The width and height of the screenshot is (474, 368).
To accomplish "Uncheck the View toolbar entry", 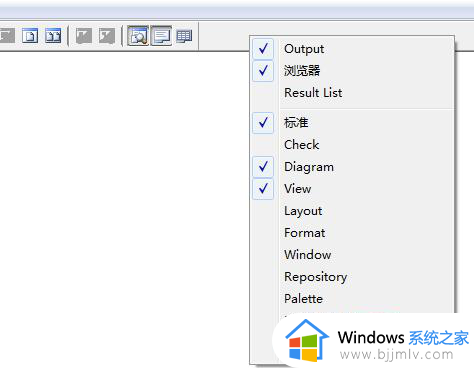I will [353, 189].
